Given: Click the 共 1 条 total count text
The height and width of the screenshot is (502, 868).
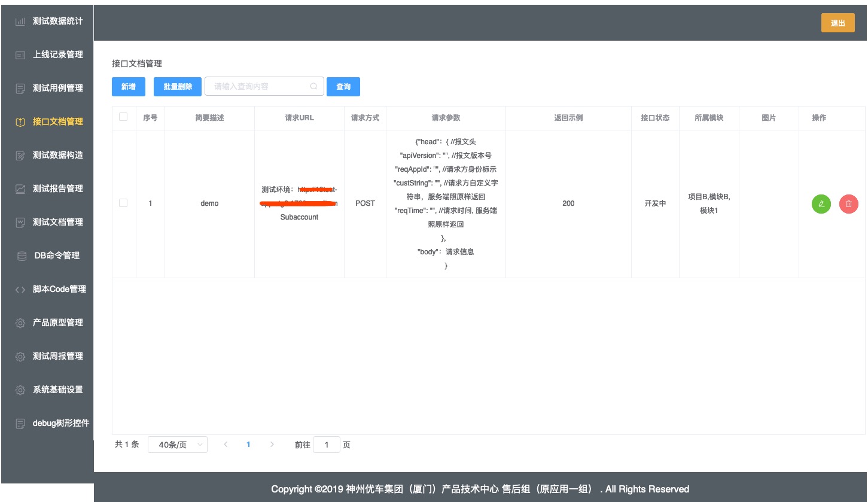Looking at the screenshot, I should coord(127,445).
